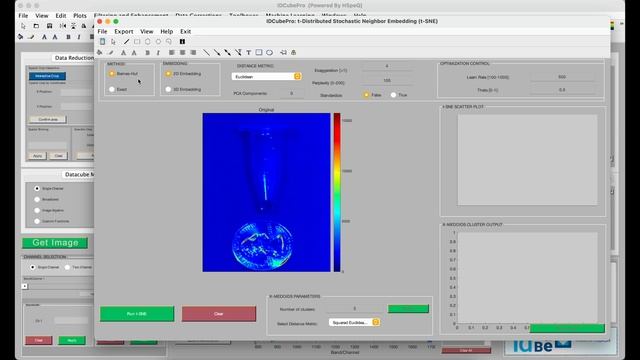This screenshot has height=360, width=640.
Task: Click open folder icon in main IDCubePro toolbar
Action: [x=36, y=26]
